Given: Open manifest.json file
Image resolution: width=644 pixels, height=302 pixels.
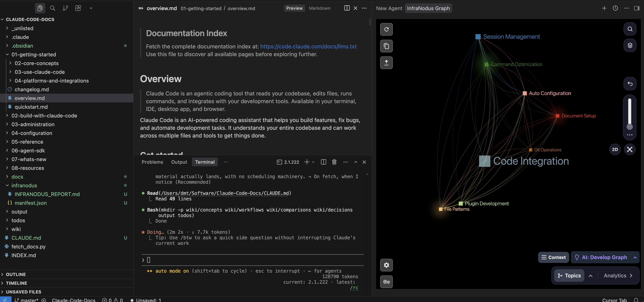Looking at the screenshot, I should pos(31,203).
